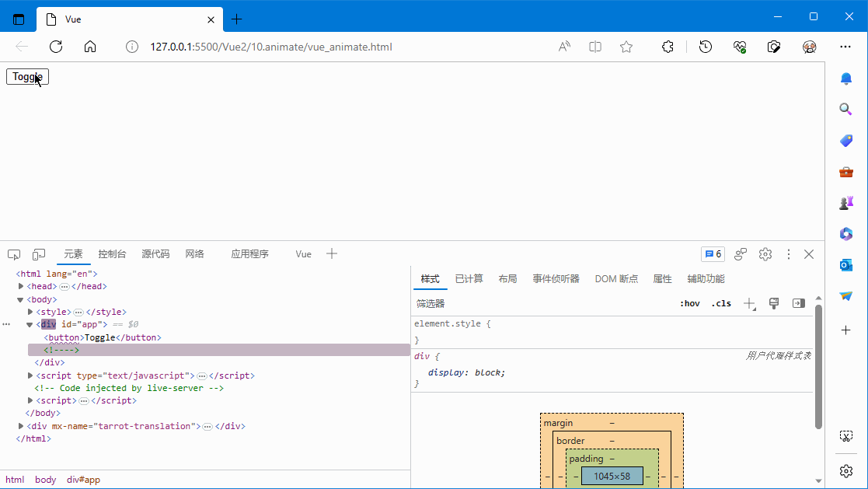The image size is (868, 489).
Task: Open the 6 issues counter
Action: tap(713, 254)
